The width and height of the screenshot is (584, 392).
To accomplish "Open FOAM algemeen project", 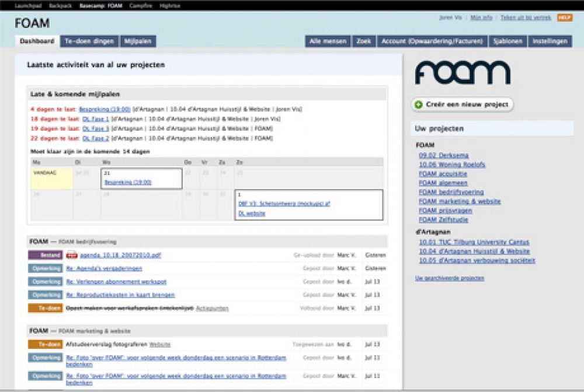I will pos(443,183).
